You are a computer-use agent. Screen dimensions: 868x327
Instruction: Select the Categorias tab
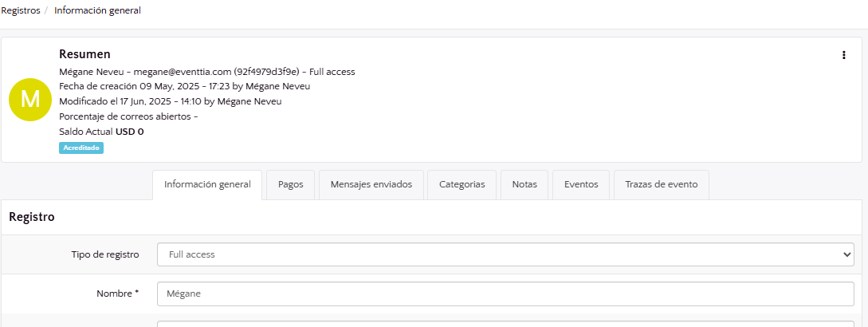pos(461,184)
